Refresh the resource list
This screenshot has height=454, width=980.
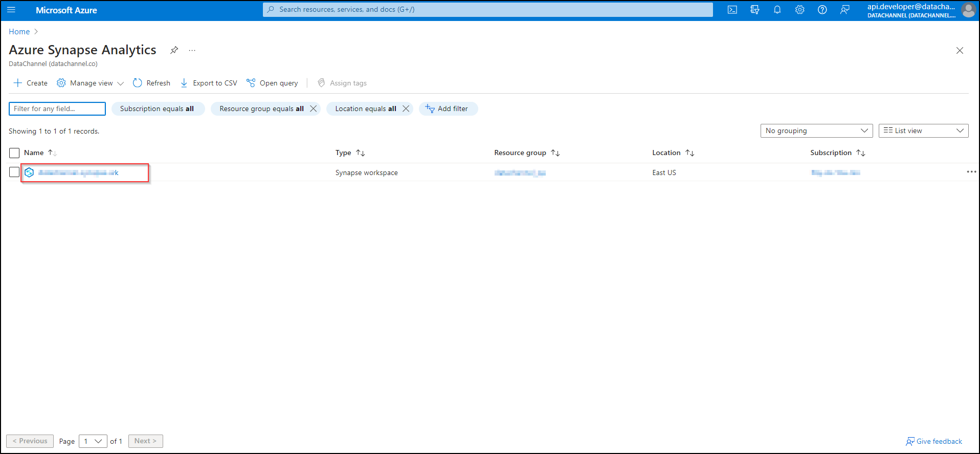tap(151, 83)
